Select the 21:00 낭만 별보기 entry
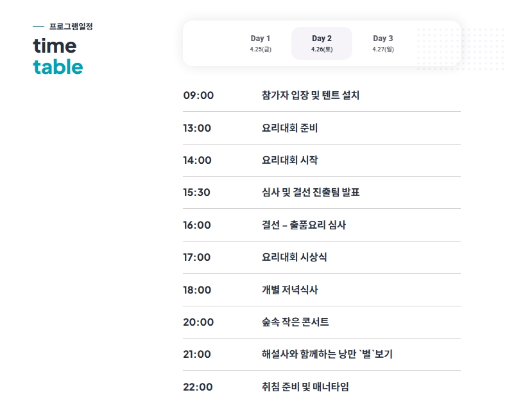 coord(321,354)
